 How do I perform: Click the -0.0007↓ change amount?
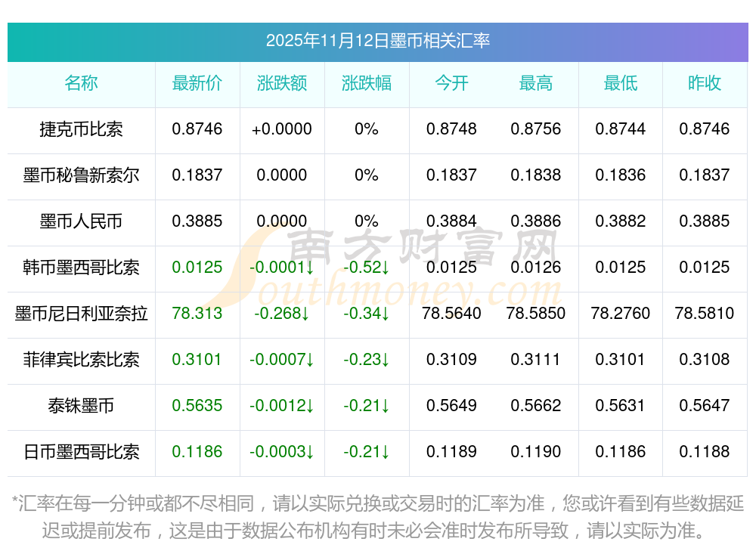282,359
